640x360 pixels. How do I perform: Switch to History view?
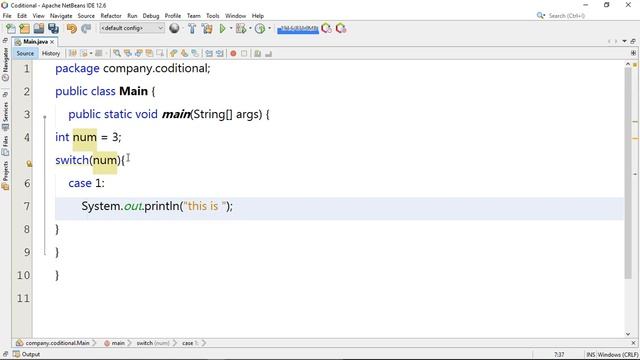tap(51, 53)
